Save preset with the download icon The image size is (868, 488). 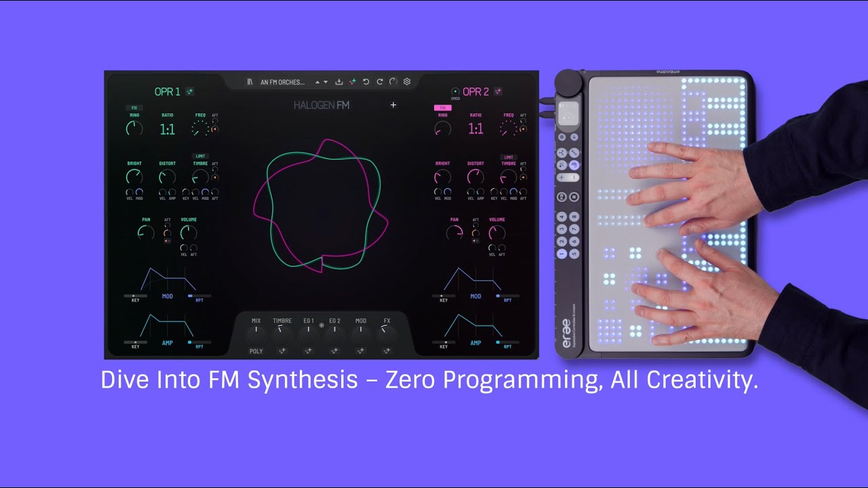[x=339, y=82]
